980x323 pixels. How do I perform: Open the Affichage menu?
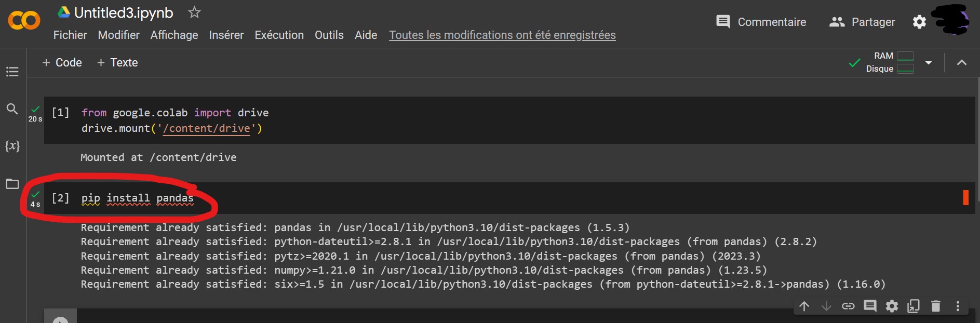coord(174,35)
